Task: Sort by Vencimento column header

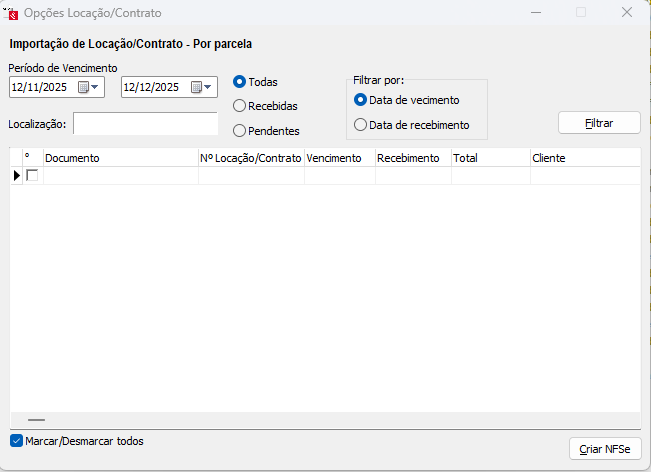Action: click(339, 158)
